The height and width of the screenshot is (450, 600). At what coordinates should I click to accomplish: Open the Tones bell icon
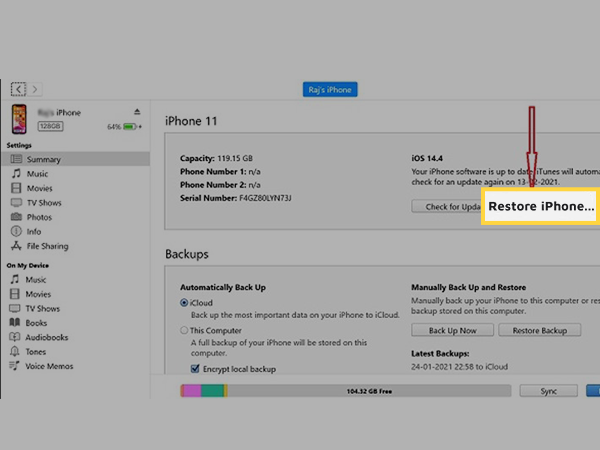coord(15,351)
